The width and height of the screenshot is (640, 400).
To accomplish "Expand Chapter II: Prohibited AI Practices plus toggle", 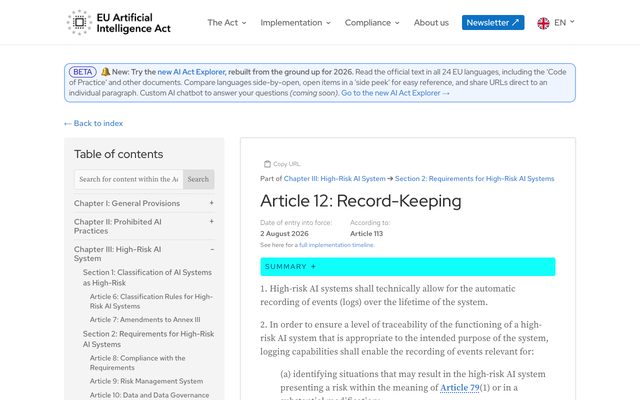I will click(211, 221).
